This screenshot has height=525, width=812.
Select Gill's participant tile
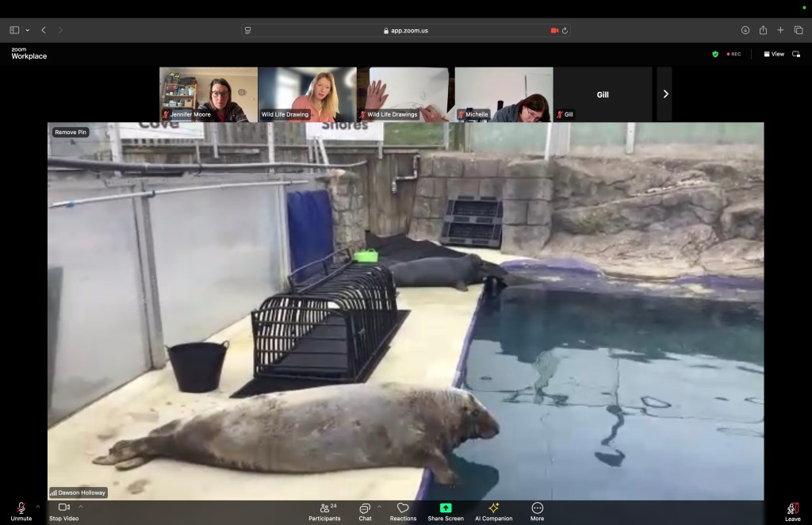(603, 94)
